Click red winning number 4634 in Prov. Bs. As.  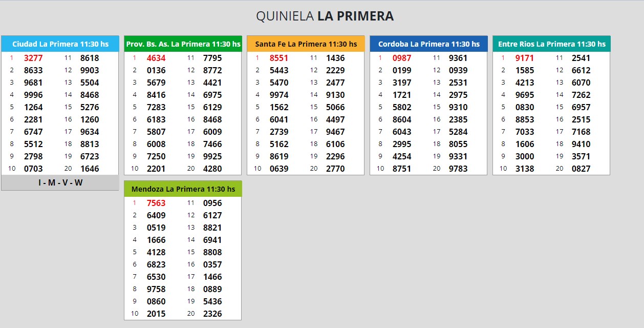pyautogui.click(x=156, y=58)
